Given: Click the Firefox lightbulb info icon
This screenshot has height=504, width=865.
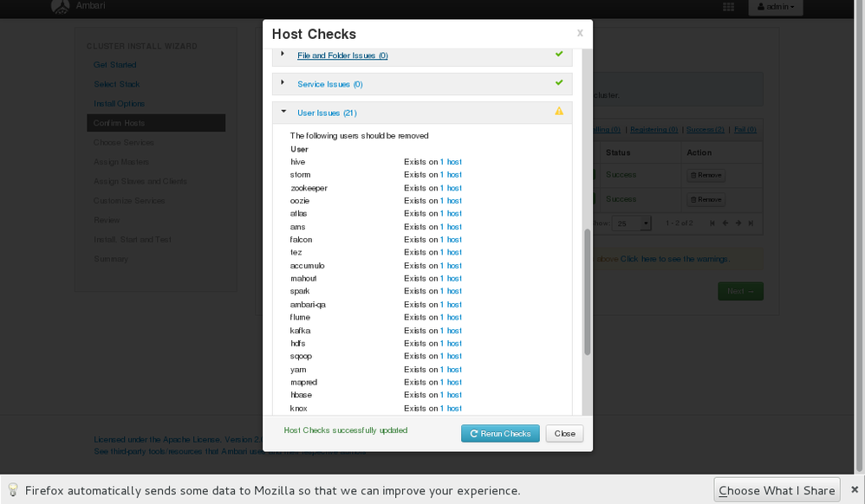Looking at the screenshot, I should tap(13, 489).
